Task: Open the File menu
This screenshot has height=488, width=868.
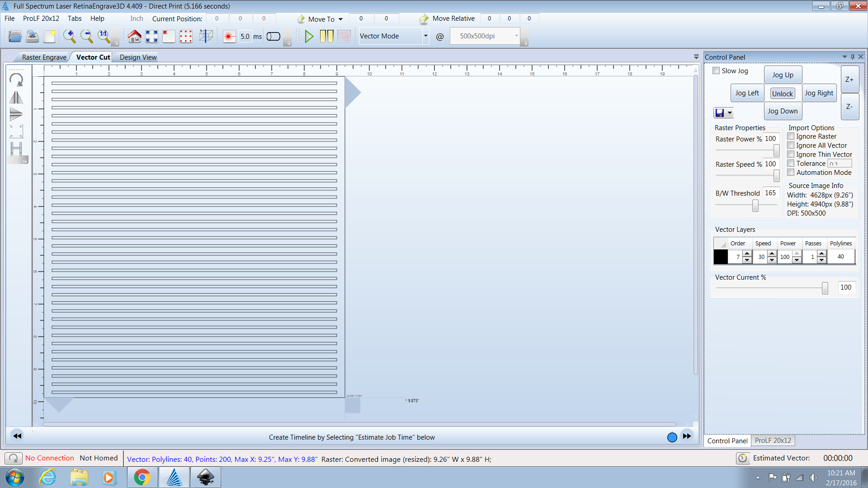Action: [9, 19]
